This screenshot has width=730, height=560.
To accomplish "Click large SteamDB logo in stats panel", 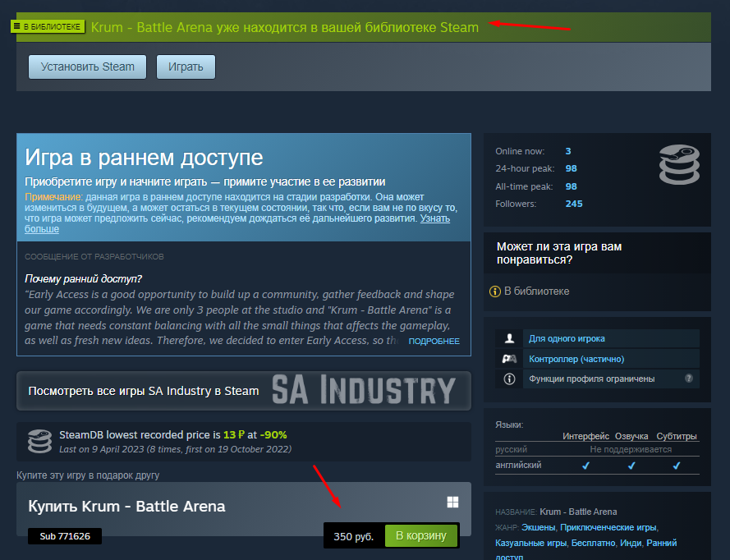I will [679, 164].
